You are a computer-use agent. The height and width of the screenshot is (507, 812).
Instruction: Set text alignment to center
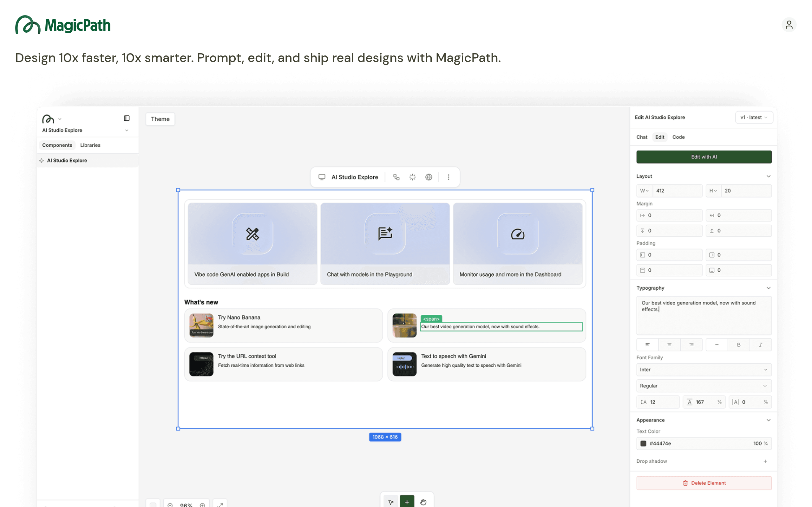tap(669, 345)
